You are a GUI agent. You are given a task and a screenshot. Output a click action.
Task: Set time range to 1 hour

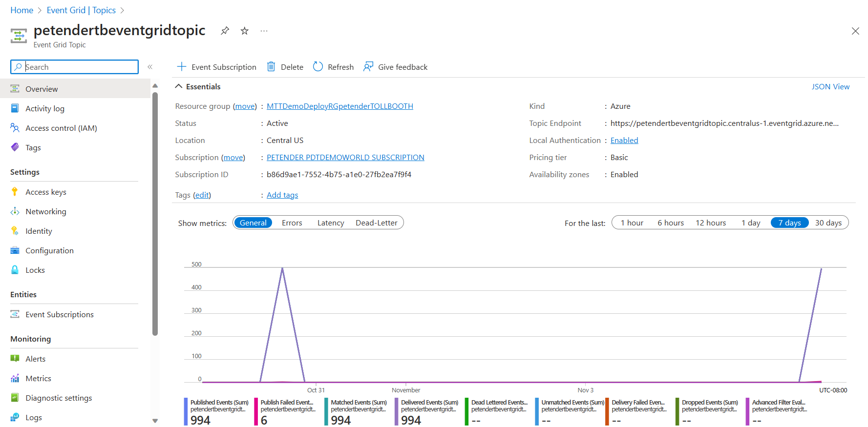[632, 223]
